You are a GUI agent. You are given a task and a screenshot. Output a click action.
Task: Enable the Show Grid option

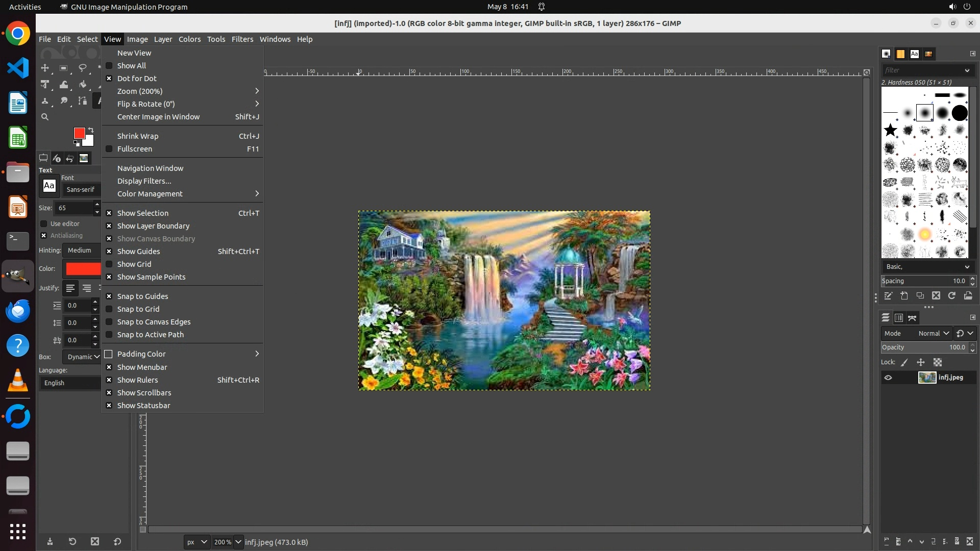point(134,264)
